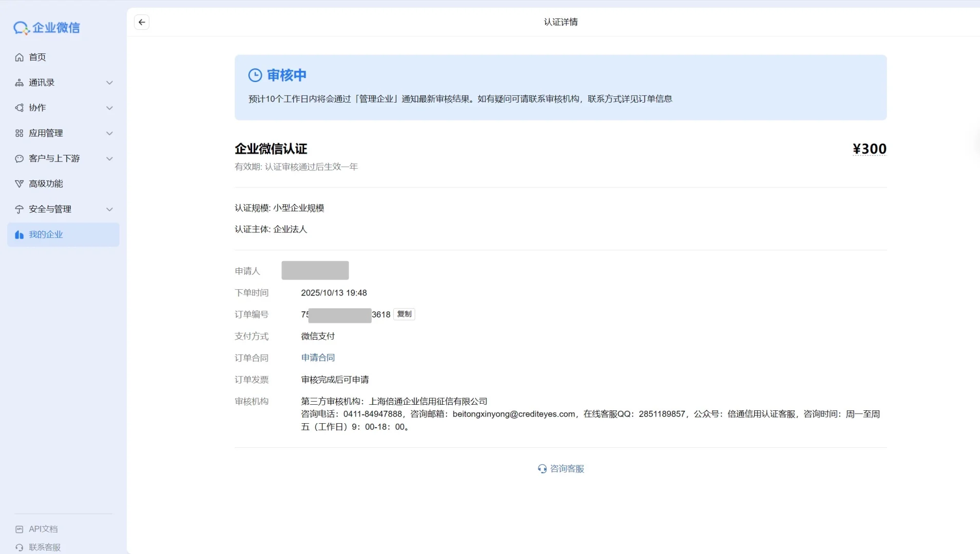This screenshot has height=554, width=980.
Task: Click the 安全与管理 umbrella icon
Action: [20, 209]
